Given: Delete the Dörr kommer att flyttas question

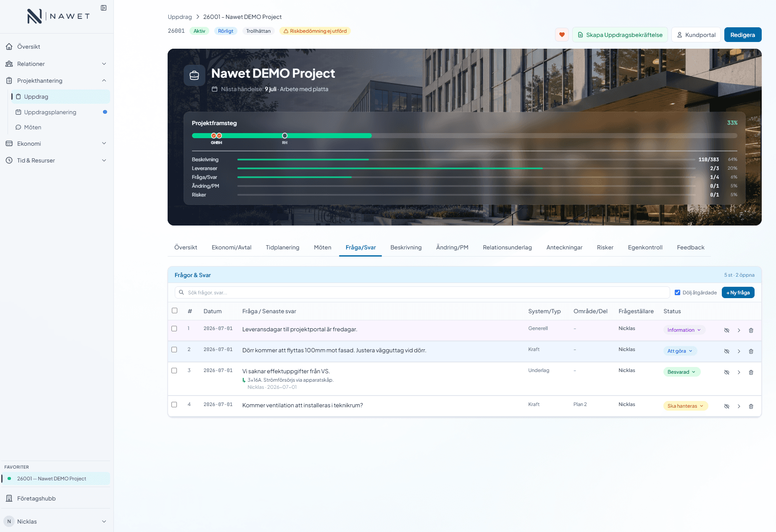Looking at the screenshot, I should pyautogui.click(x=751, y=351).
